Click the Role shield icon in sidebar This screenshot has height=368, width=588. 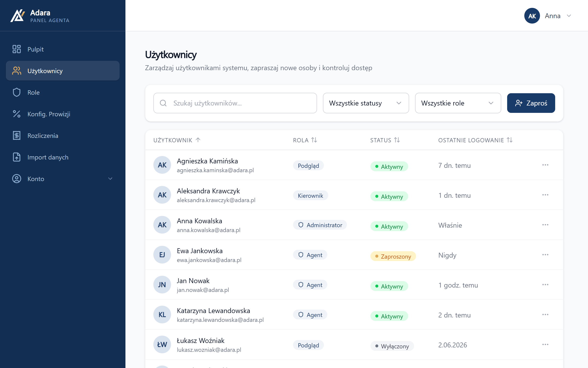tap(17, 92)
